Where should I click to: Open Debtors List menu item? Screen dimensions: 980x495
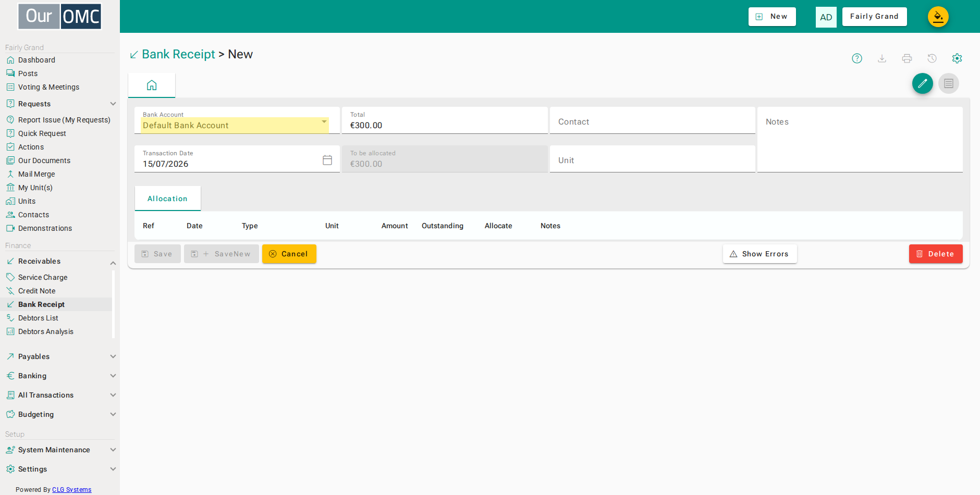coord(38,318)
